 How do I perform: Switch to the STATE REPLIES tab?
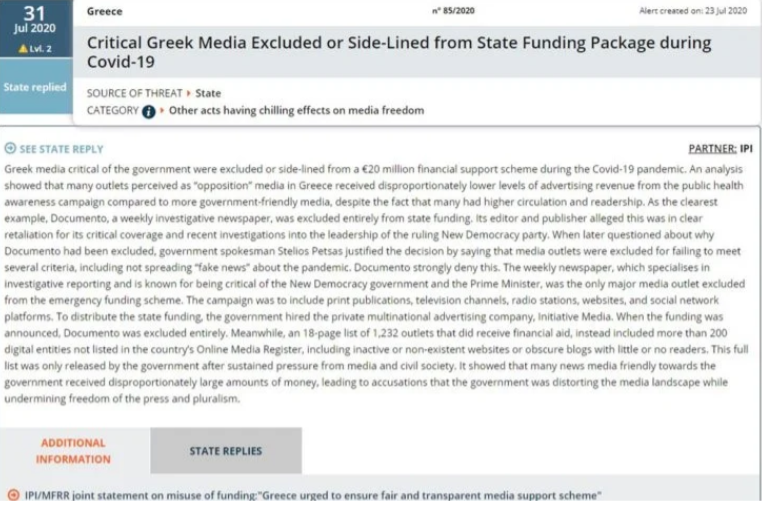tap(225, 451)
